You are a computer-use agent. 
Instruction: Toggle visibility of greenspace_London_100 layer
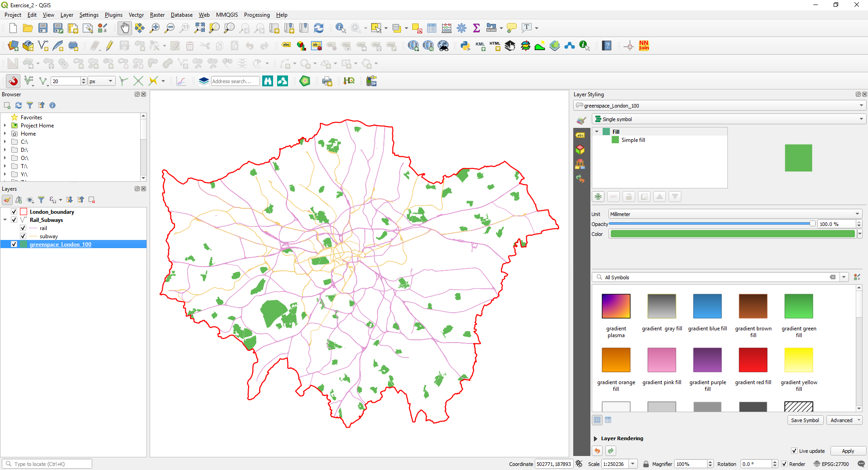[x=14, y=244]
